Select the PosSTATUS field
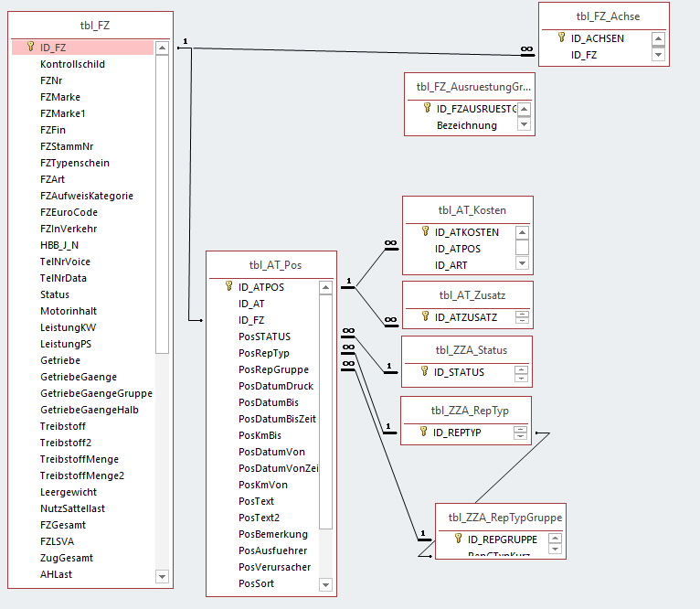700x609 pixels. pos(264,337)
